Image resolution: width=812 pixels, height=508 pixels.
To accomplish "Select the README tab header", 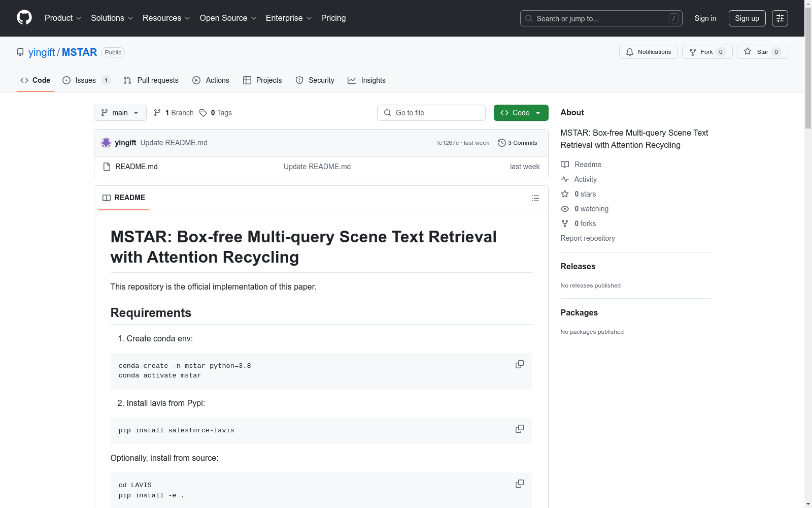I will 124,198.
